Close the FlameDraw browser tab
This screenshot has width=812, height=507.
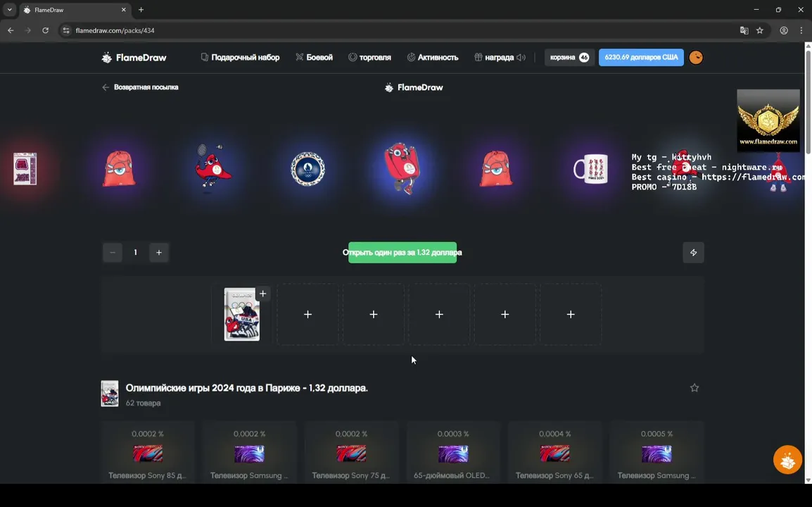123,9
